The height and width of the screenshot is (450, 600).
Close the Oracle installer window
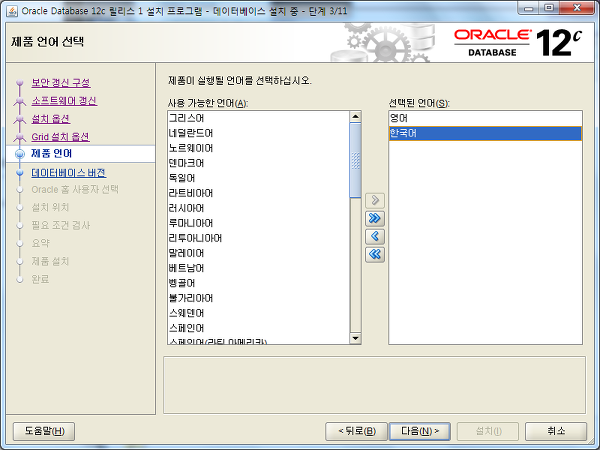577,8
